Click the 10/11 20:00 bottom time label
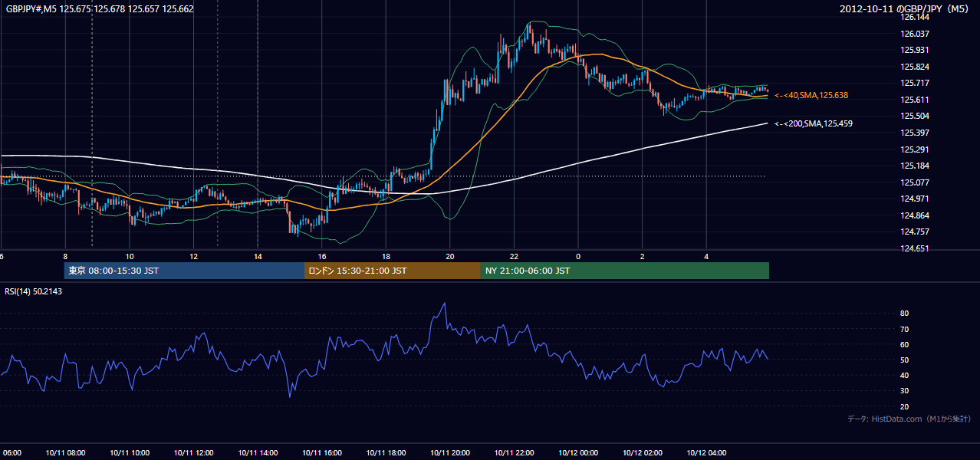Viewport: 980px width, 460px height. pos(450,453)
